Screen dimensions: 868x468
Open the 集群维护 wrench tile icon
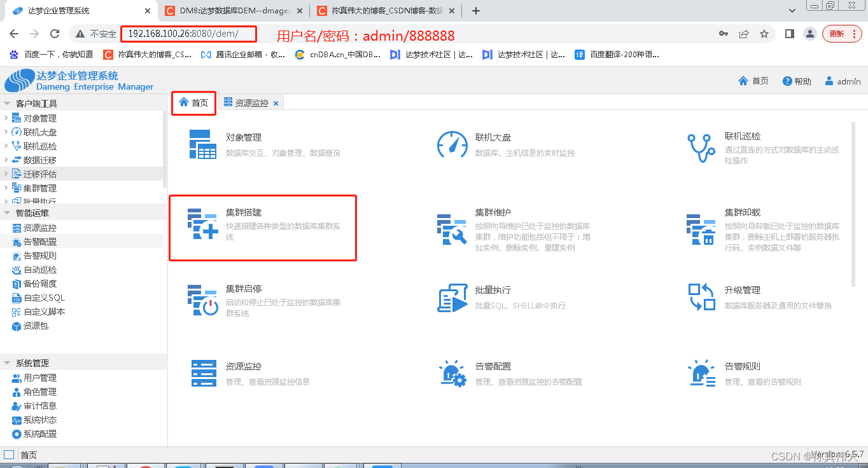pos(452,229)
